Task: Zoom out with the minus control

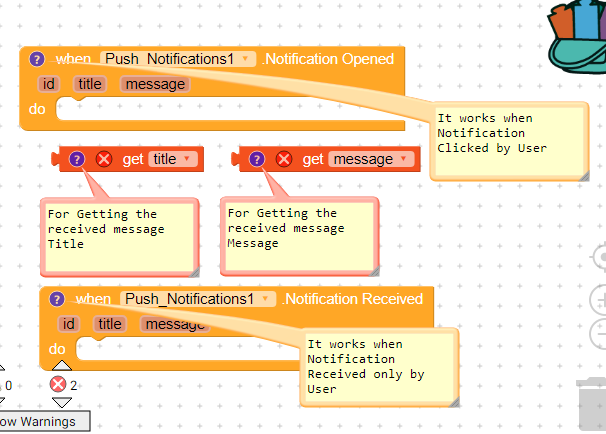Action: (599, 333)
